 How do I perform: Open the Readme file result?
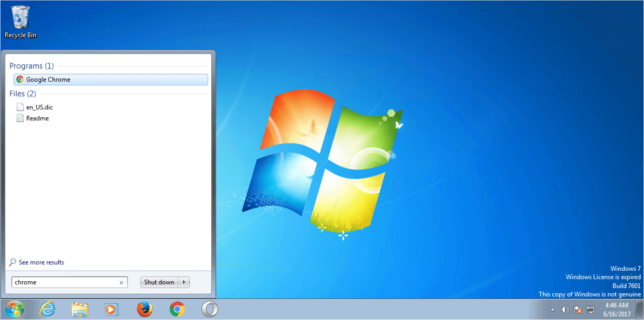pyautogui.click(x=37, y=118)
